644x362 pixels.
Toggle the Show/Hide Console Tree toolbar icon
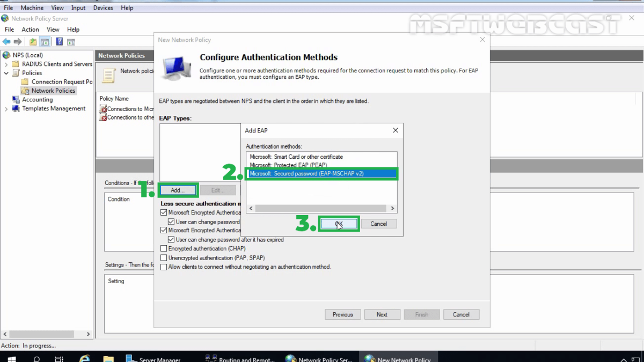45,42
